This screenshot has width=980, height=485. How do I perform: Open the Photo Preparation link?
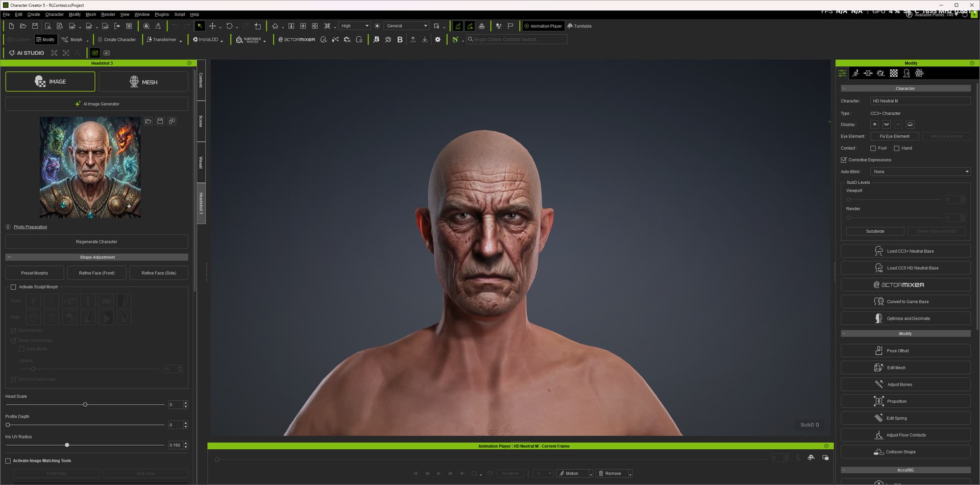coord(30,227)
